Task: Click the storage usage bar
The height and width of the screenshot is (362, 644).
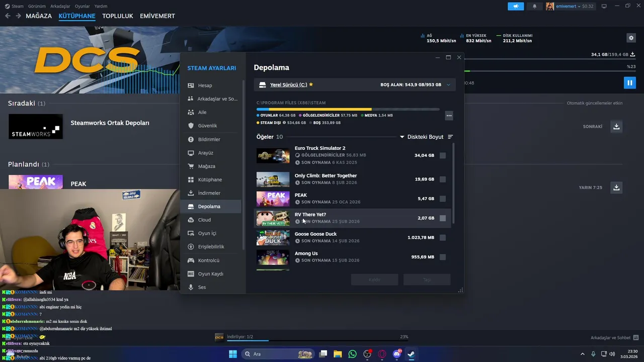Action: [x=348, y=109]
